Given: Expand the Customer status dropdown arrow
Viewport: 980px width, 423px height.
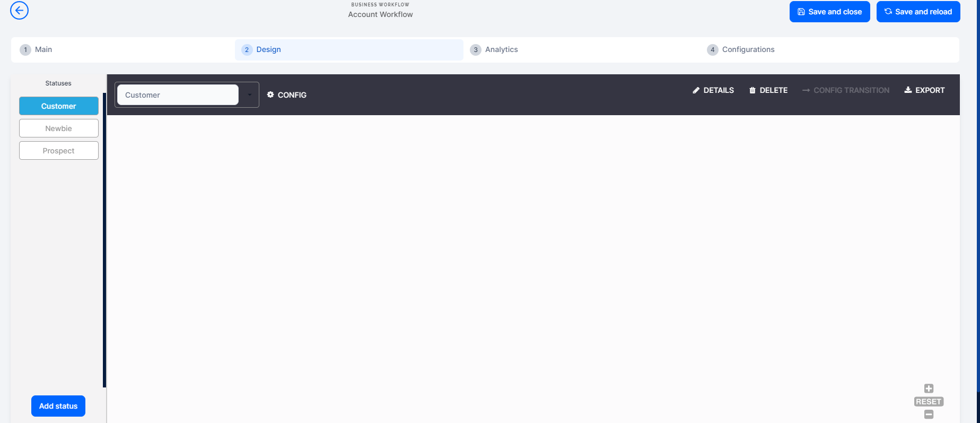Looking at the screenshot, I should (x=249, y=95).
